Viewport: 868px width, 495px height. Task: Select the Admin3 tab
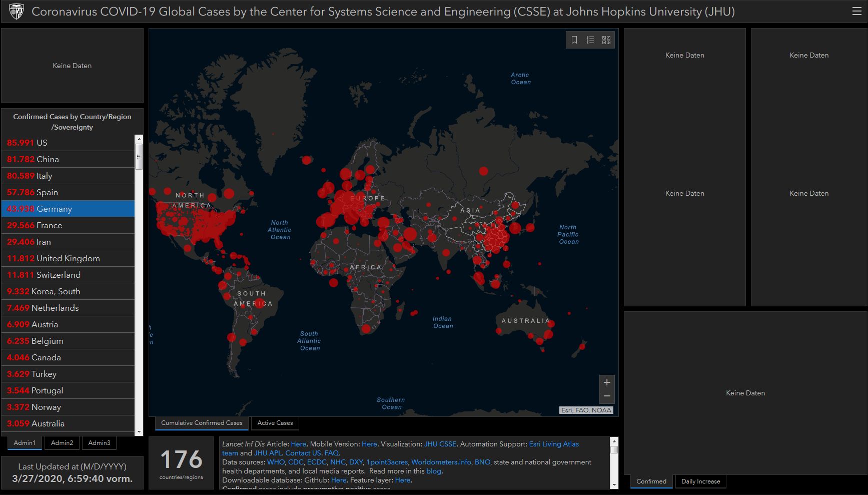pyautogui.click(x=100, y=443)
